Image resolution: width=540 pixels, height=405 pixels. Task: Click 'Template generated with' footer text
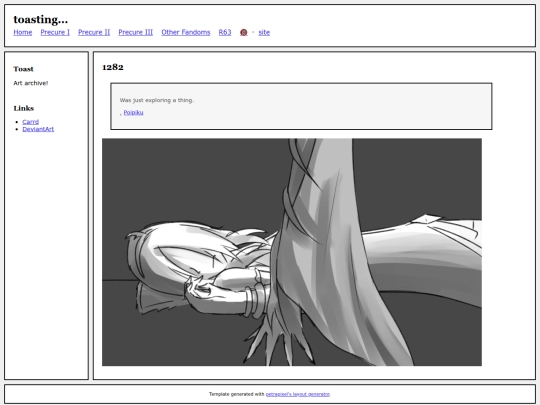(x=237, y=394)
